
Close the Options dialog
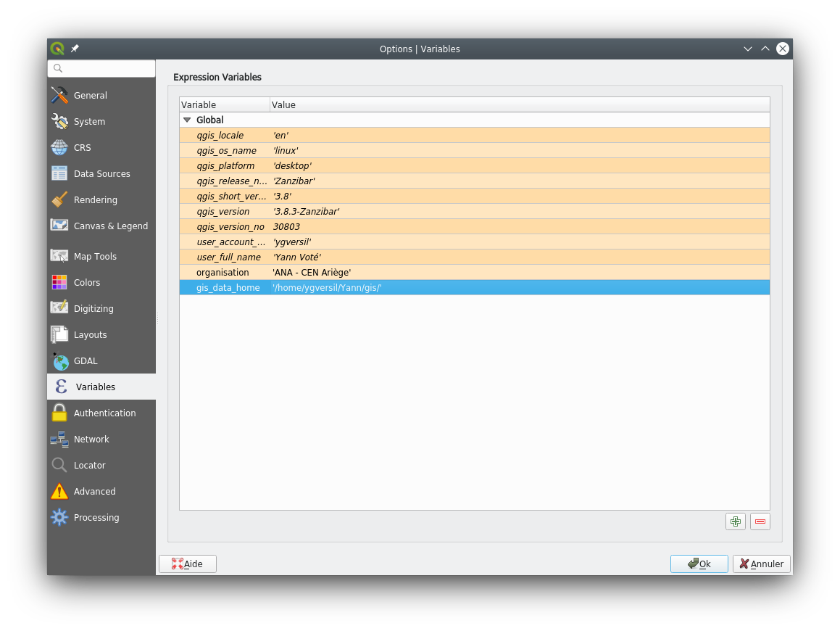pyautogui.click(x=783, y=49)
